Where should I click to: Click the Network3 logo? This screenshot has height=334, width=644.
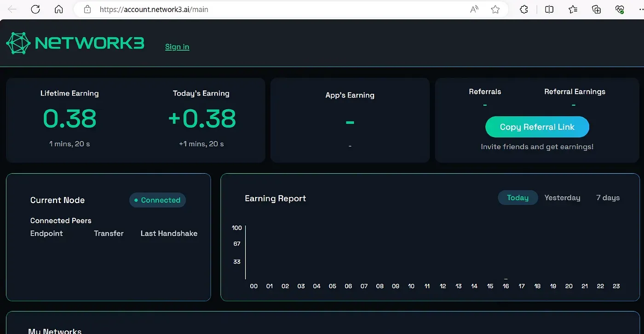click(75, 43)
